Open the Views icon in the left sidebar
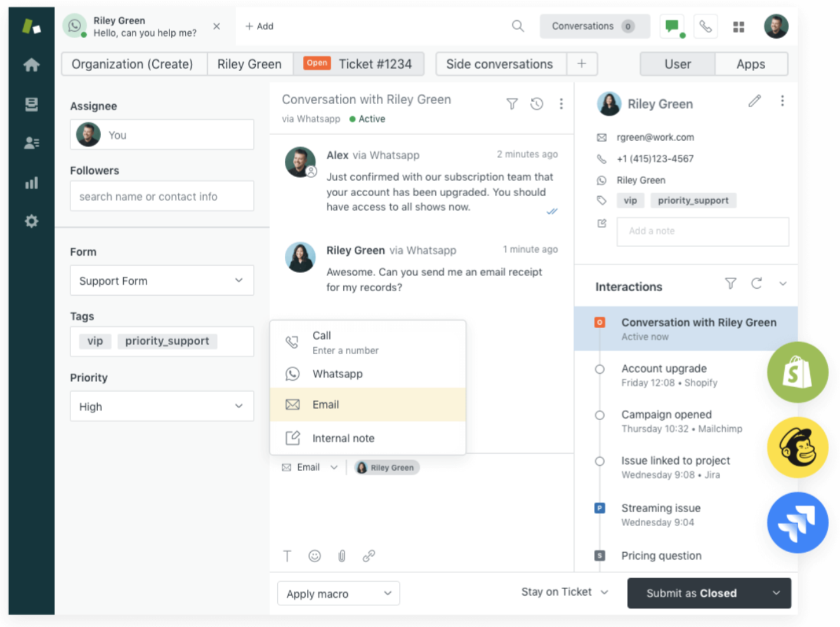This screenshot has width=840, height=627. point(31,104)
